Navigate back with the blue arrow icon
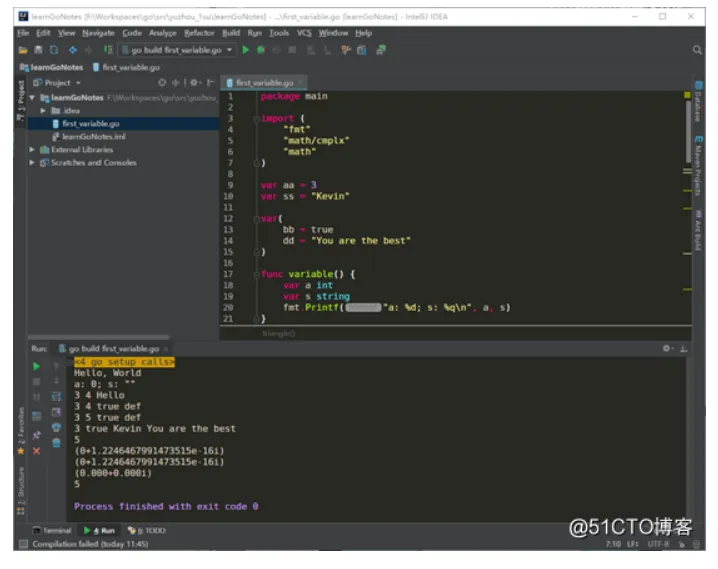The width and height of the screenshot is (718, 569). tap(73, 50)
